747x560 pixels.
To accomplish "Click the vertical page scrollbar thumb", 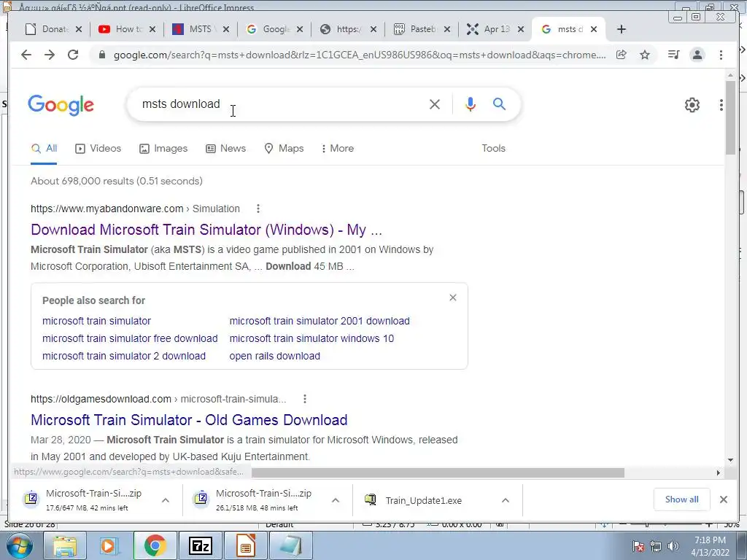I will (730, 117).
